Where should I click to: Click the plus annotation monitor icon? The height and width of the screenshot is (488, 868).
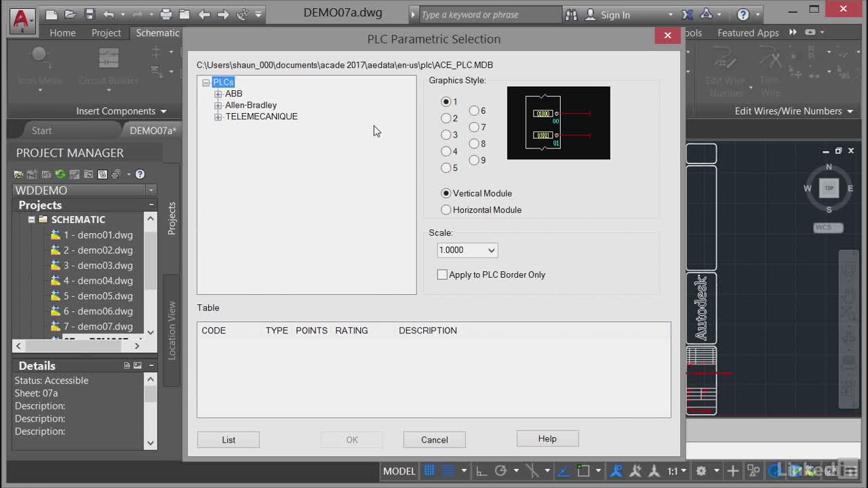pos(733,470)
